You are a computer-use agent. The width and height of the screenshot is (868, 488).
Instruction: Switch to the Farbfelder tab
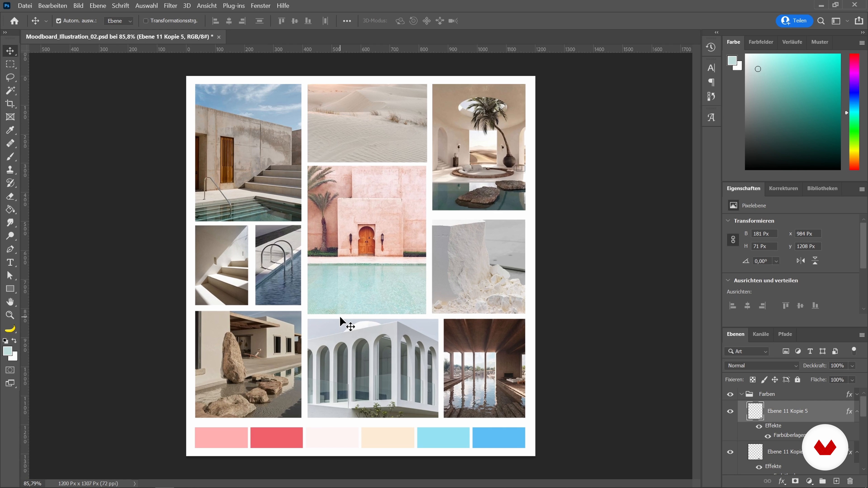pyautogui.click(x=760, y=42)
